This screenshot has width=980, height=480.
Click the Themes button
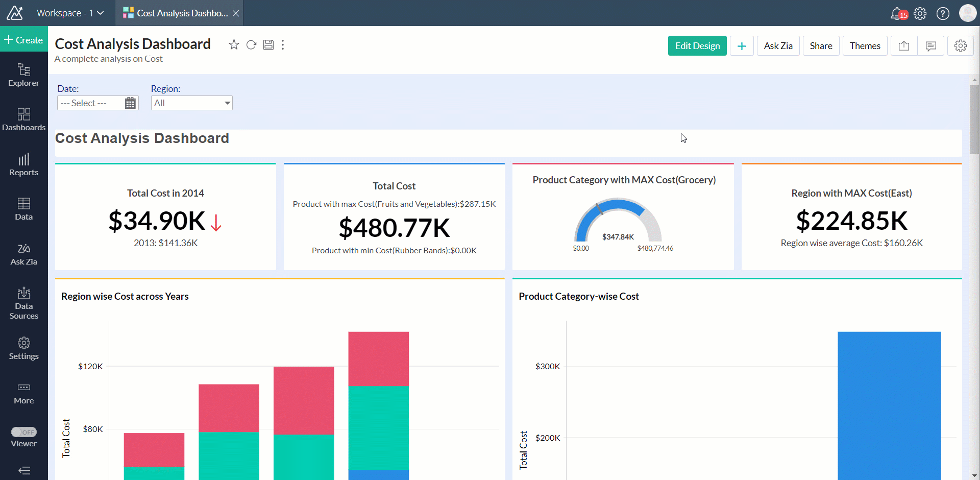pos(865,46)
